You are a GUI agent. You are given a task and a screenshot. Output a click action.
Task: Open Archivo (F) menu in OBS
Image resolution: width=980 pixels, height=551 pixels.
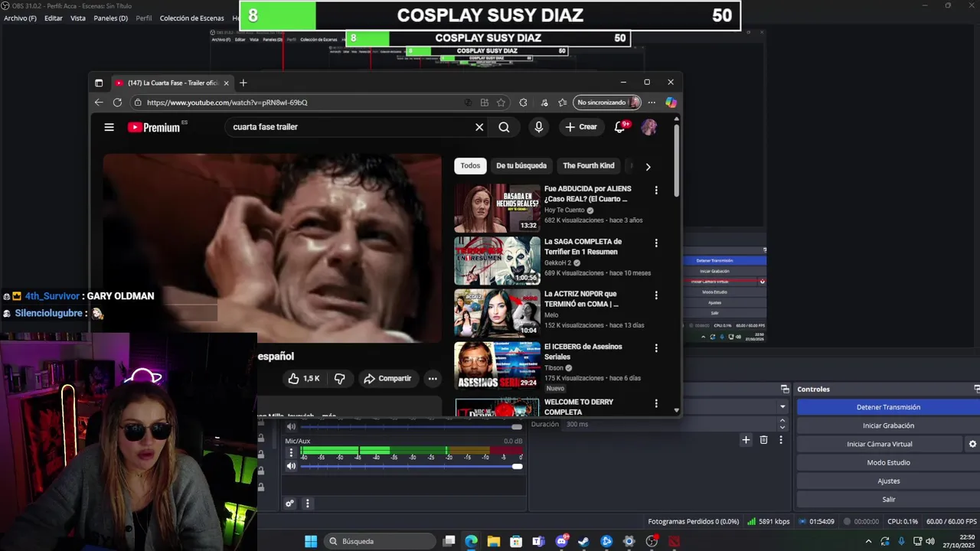click(x=20, y=18)
